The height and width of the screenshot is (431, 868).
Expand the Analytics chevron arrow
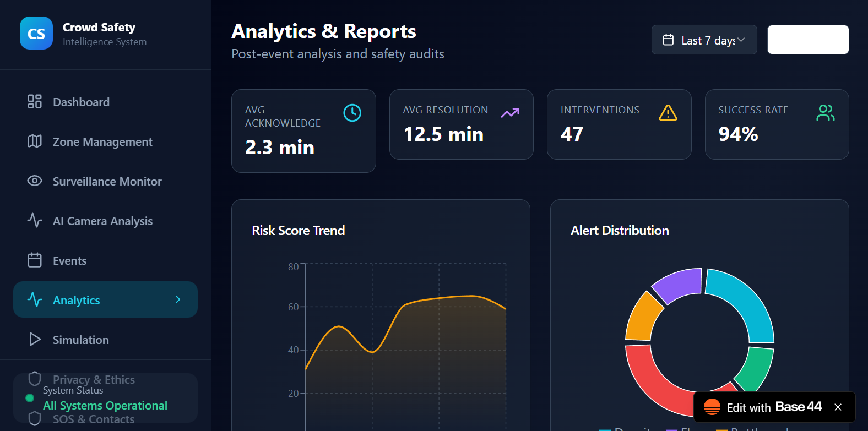(x=178, y=299)
